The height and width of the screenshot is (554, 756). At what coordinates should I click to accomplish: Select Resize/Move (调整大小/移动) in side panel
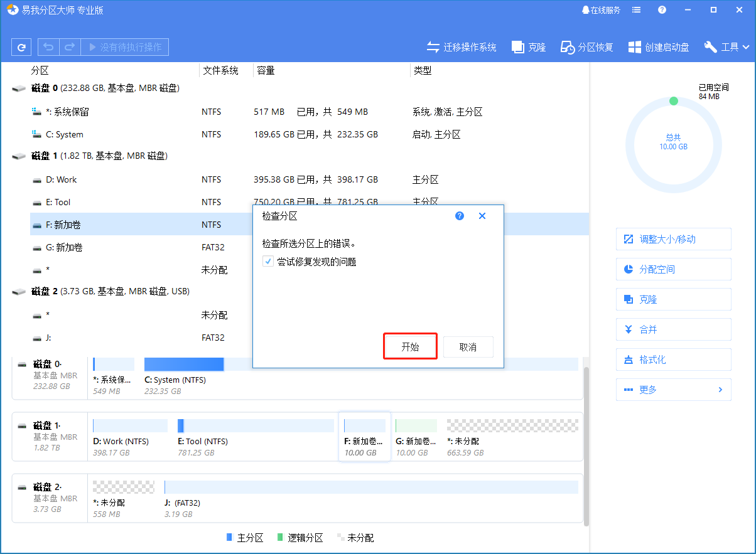[x=673, y=239]
